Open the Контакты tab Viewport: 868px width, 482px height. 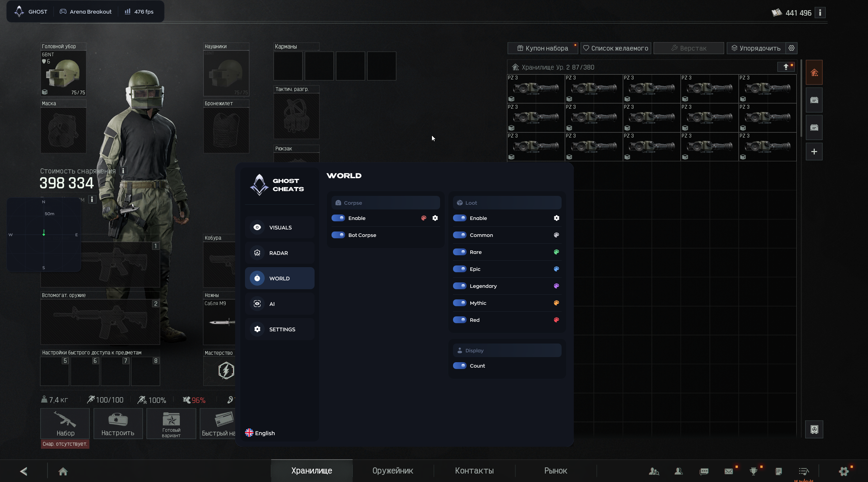tap(474, 471)
